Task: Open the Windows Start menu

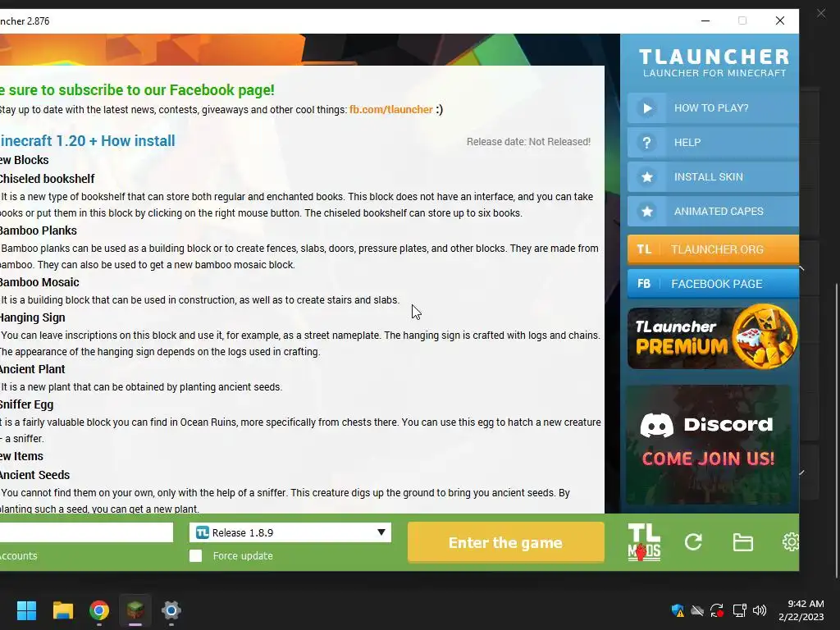Action: point(26,610)
